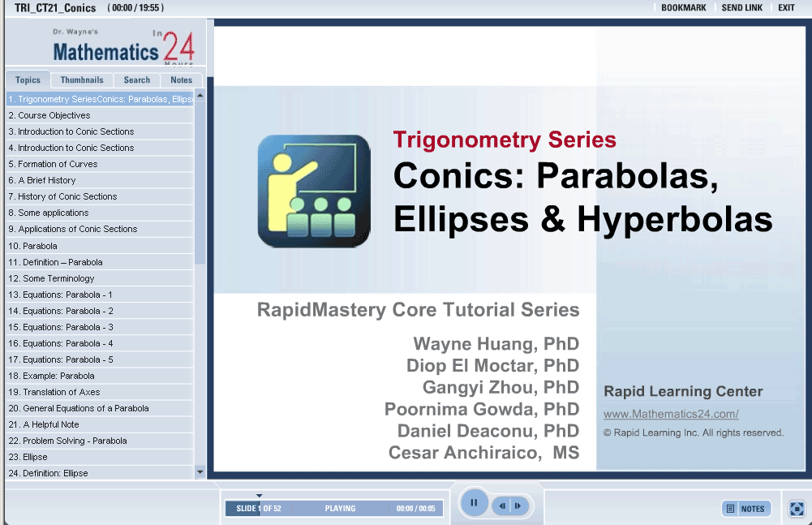
Task: Click BOOKMARK in top bar
Action: pos(684,8)
